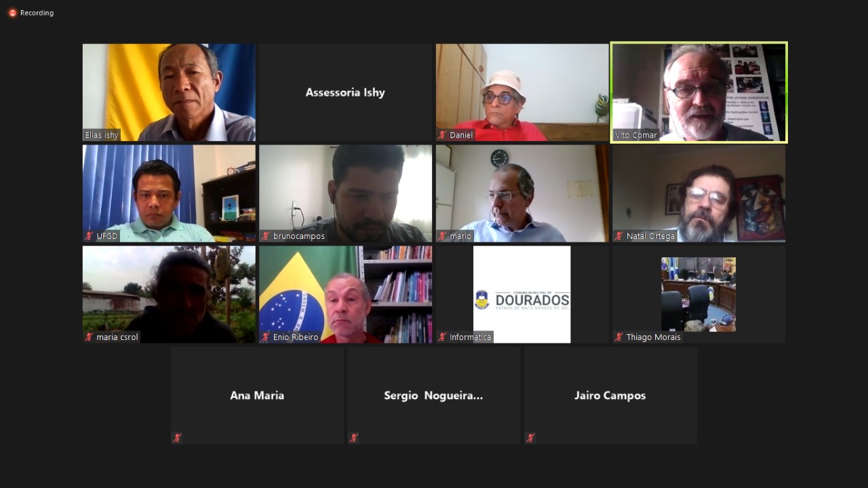Select the Vito Comar active speaker video
Image resolution: width=868 pixels, height=488 pixels.
click(x=699, y=92)
